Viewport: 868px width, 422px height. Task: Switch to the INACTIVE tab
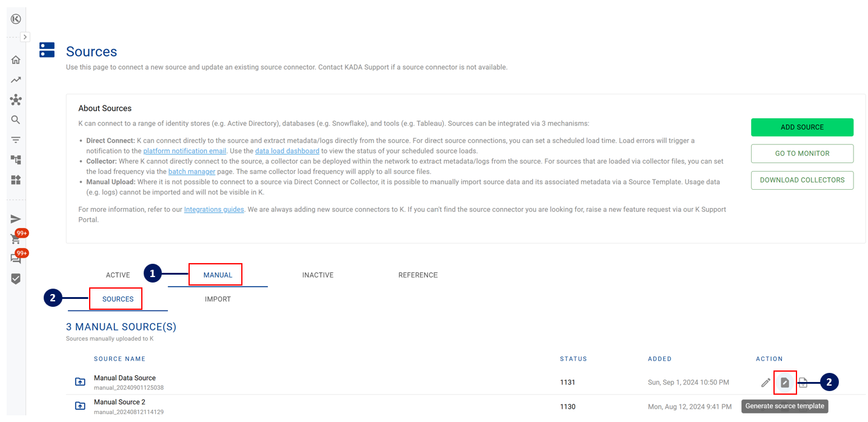pyautogui.click(x=318, y=275)
